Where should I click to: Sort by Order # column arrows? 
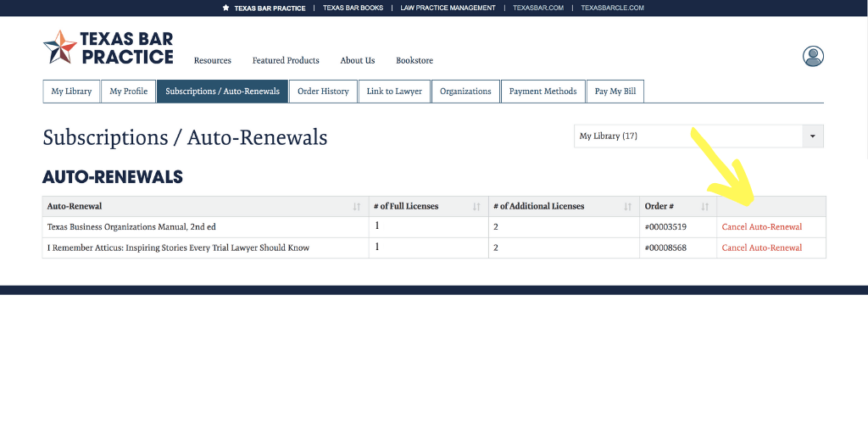coord(704,207)
